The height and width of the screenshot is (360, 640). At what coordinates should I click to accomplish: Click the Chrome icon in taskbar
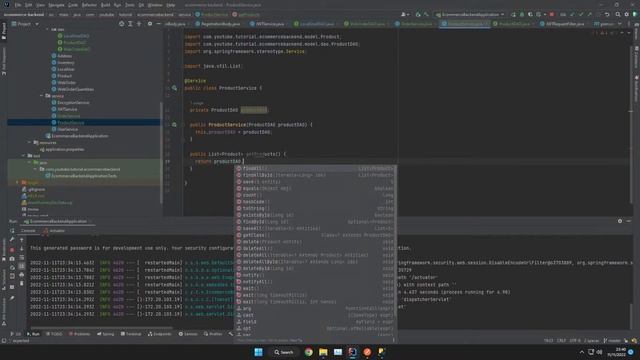click(x=309, y=352)
